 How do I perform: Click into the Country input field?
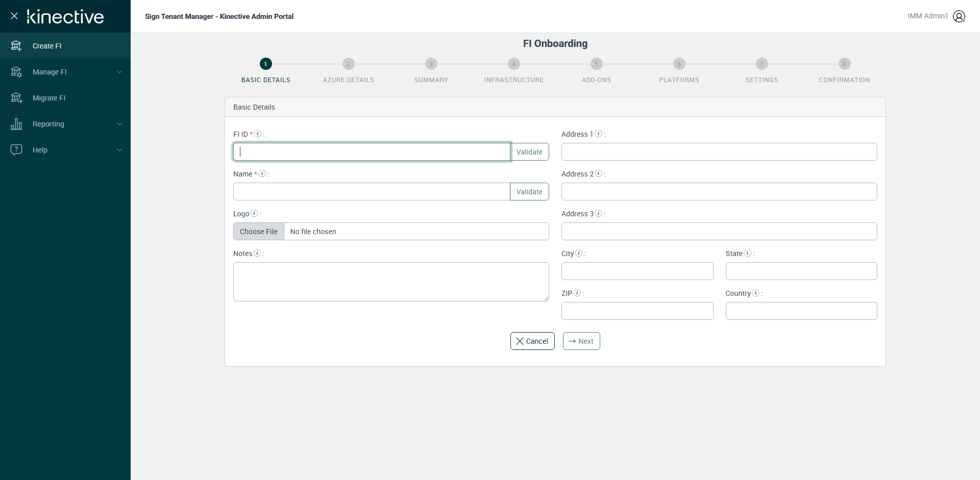click(x=801, y=311)
